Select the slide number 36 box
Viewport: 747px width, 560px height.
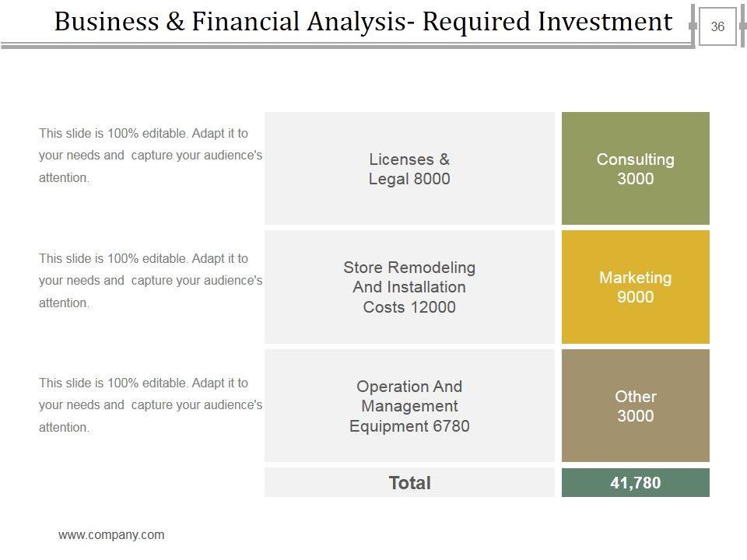717,27
